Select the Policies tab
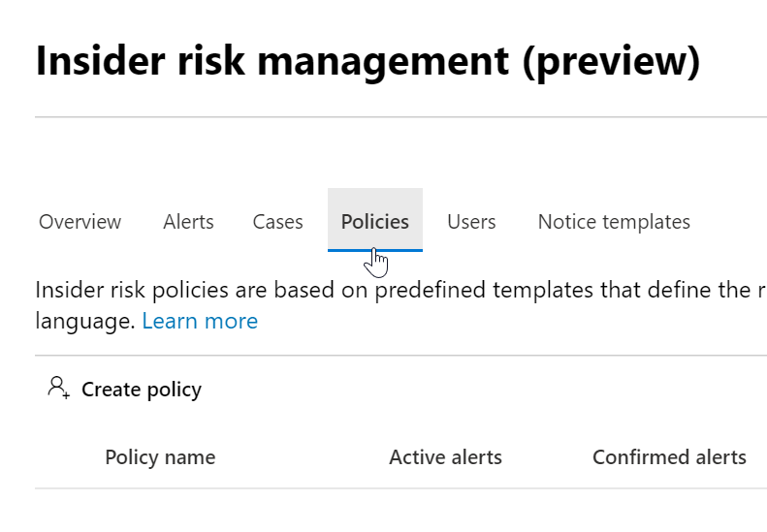 tap(375, 222)
